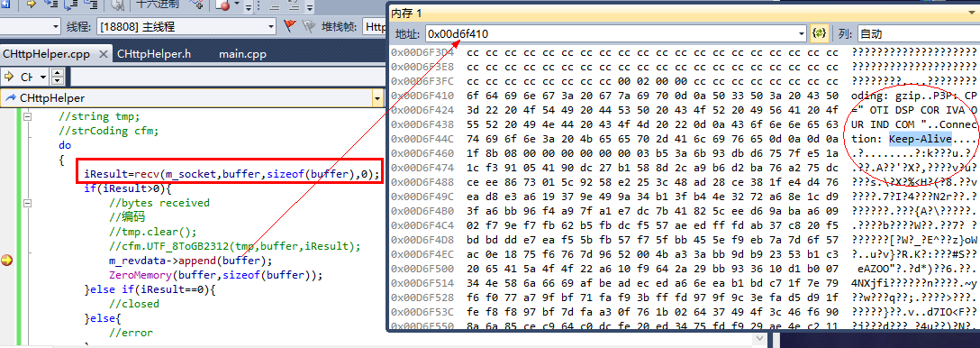Click the Step Out debug icon
Image resolution: width=980 pixels, height=348 pixels.
pyautogui.click(x=91, y=5)
